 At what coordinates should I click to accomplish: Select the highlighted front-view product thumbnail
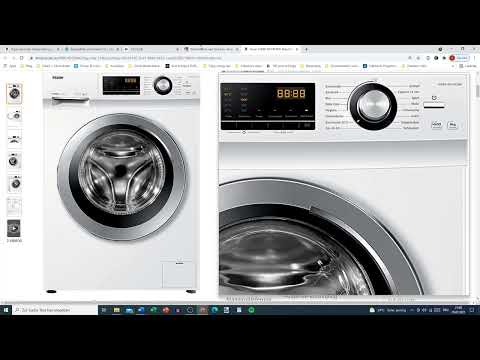tap(14, 94)
